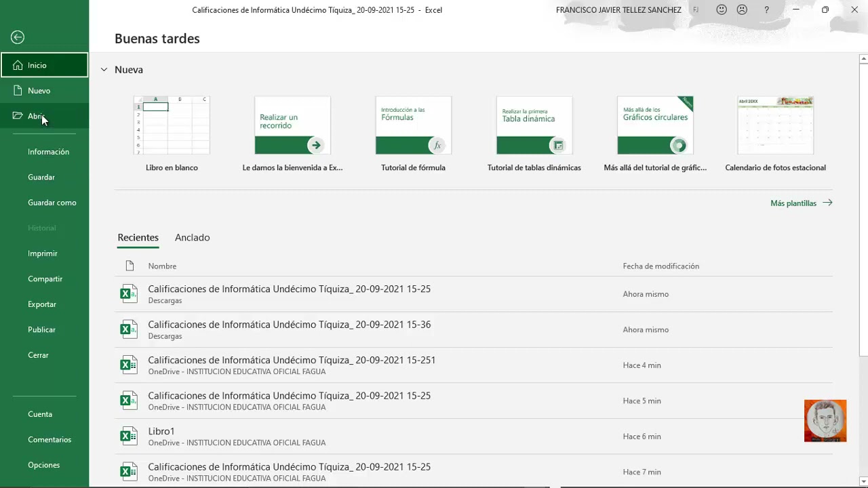Restore down the Excel window
The image size is (868, 488).
coord(825,10)
